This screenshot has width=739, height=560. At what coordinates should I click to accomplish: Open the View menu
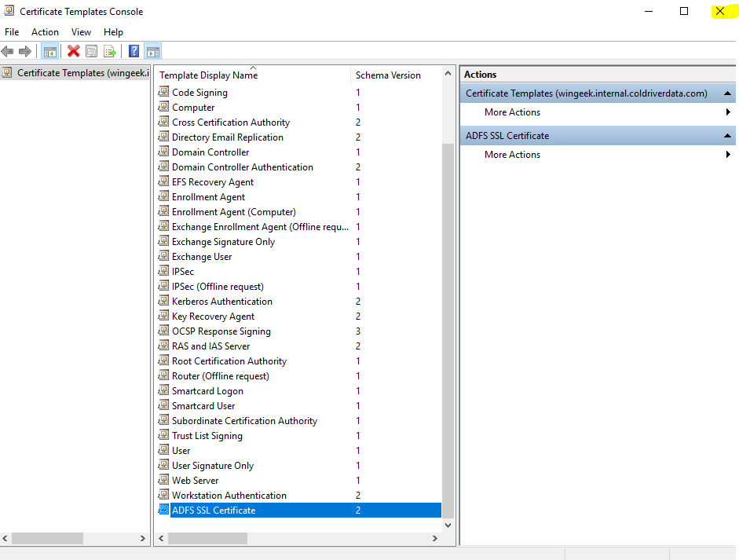[81, 32]
